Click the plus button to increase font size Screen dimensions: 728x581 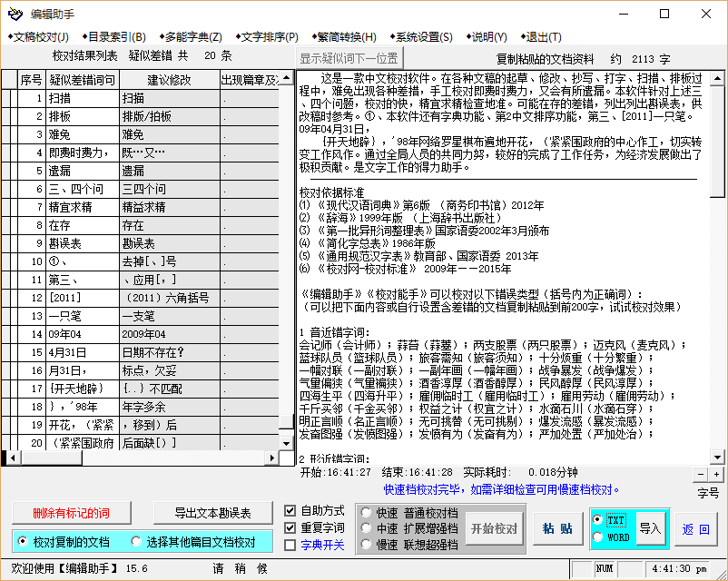pyautogui.click(x=716, y=475)
